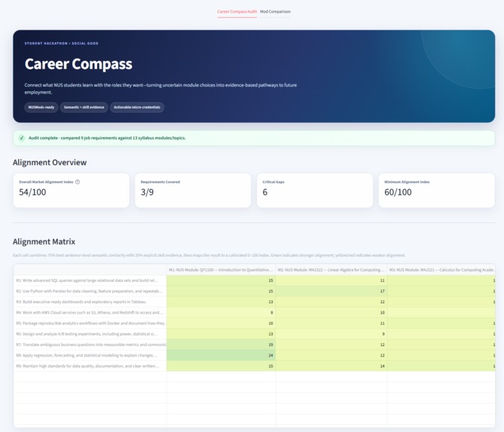The height and width of the screenshot is (432, 504).
Task: Click the green checkmark icon in Audit complete banner
Action: click(x=22, y=138)
